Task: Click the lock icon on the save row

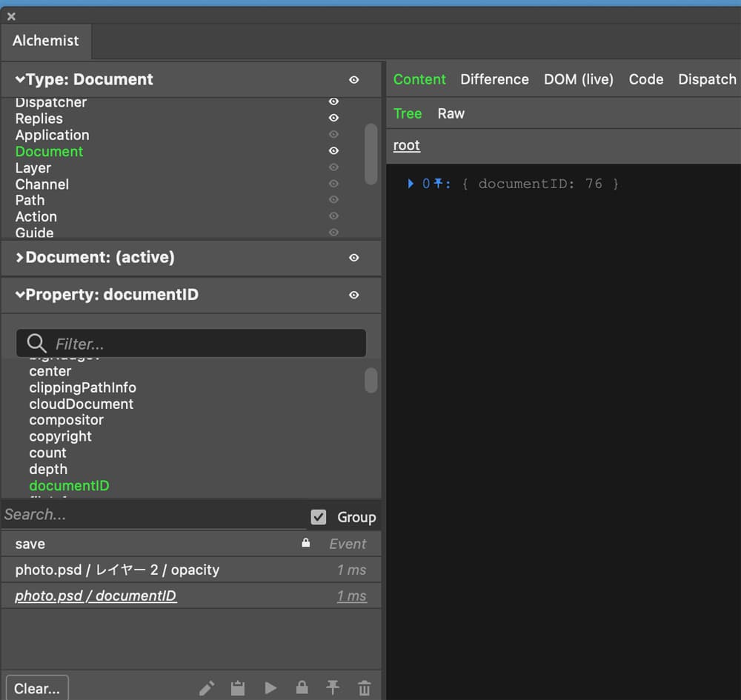Action: 306,544
